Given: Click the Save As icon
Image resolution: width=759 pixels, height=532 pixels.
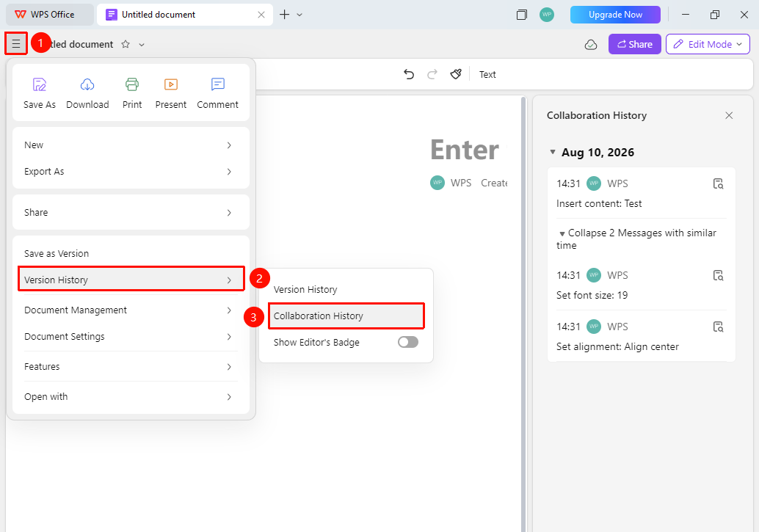Looking at the screenshot, I should tap(39, 84).
